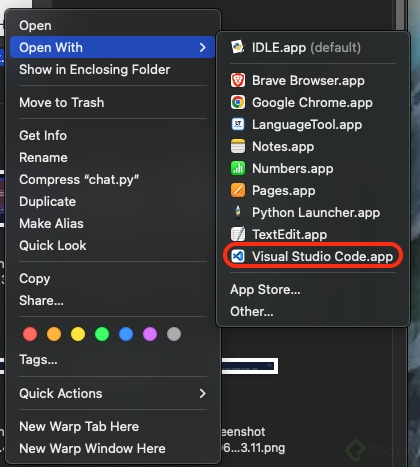
Task: Select Compress "chat.py" option
Action: [113, 179]
